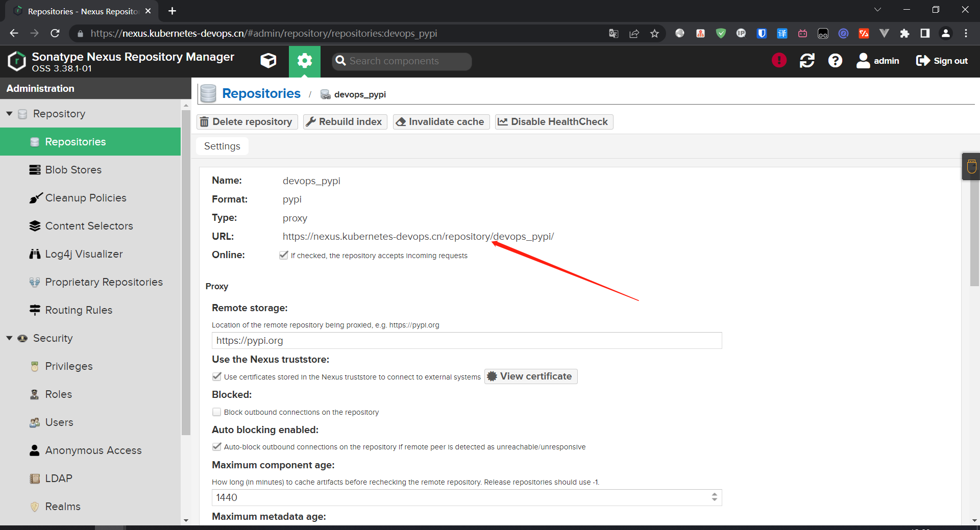980x530 pixels.
Task: Click the site lock icon in address bar
Action: 80,34
